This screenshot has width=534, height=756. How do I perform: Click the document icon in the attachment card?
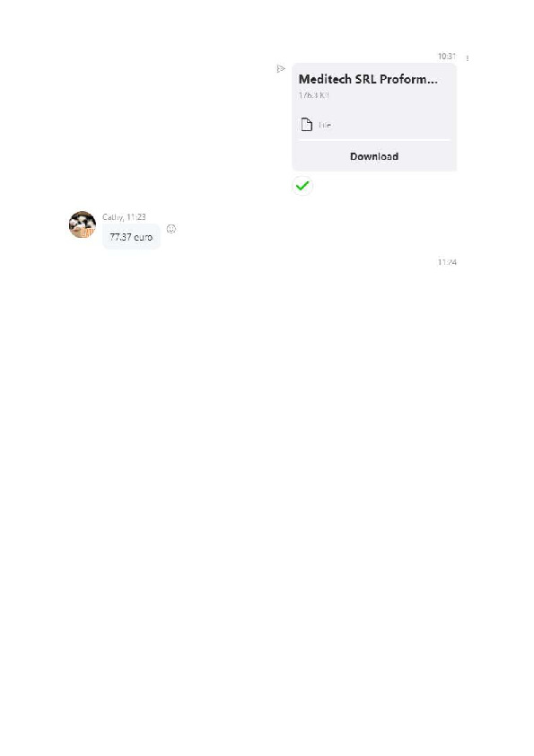point(307,125)
